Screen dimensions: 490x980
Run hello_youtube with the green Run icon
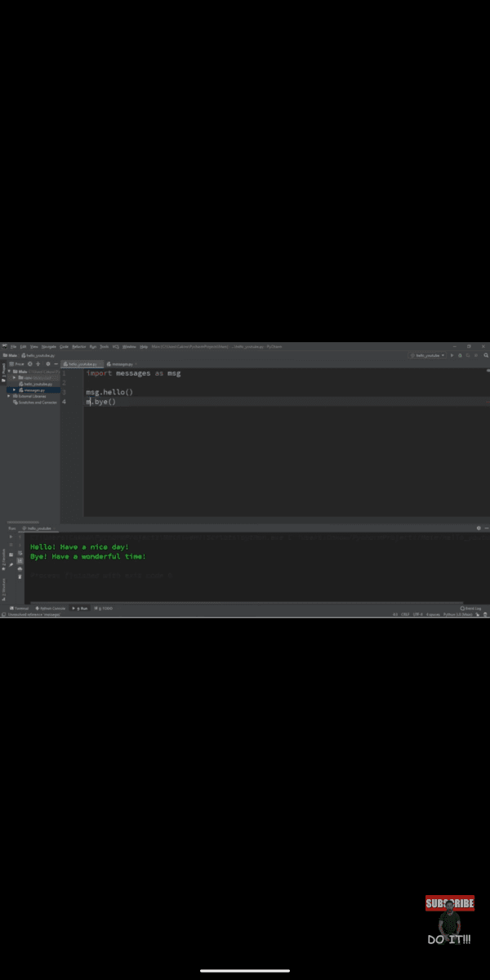pyautogui.click(x=452, y=355)
